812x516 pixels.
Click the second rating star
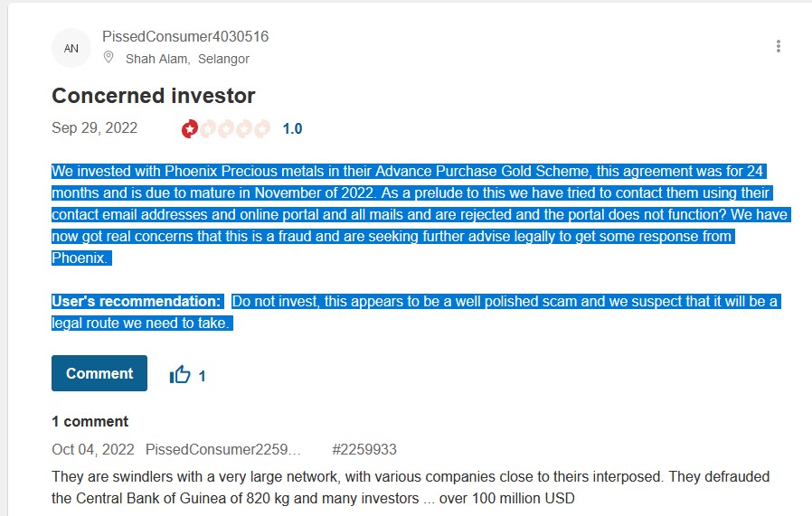click(x=208, y=128)
